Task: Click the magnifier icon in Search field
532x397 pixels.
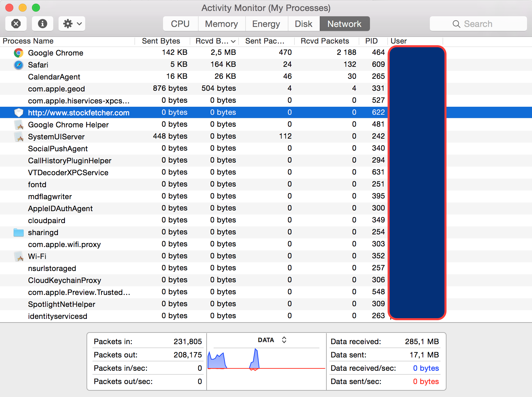Action: pos(456,24)
